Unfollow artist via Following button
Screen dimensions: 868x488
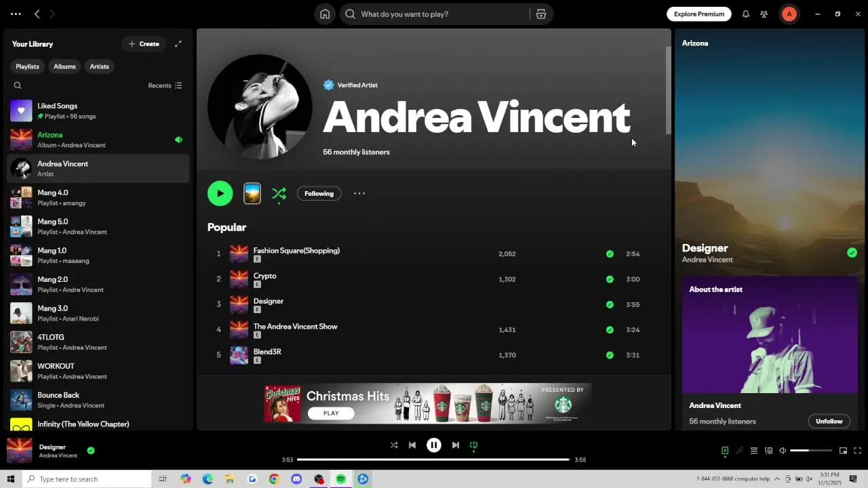[x=319, y=193]
